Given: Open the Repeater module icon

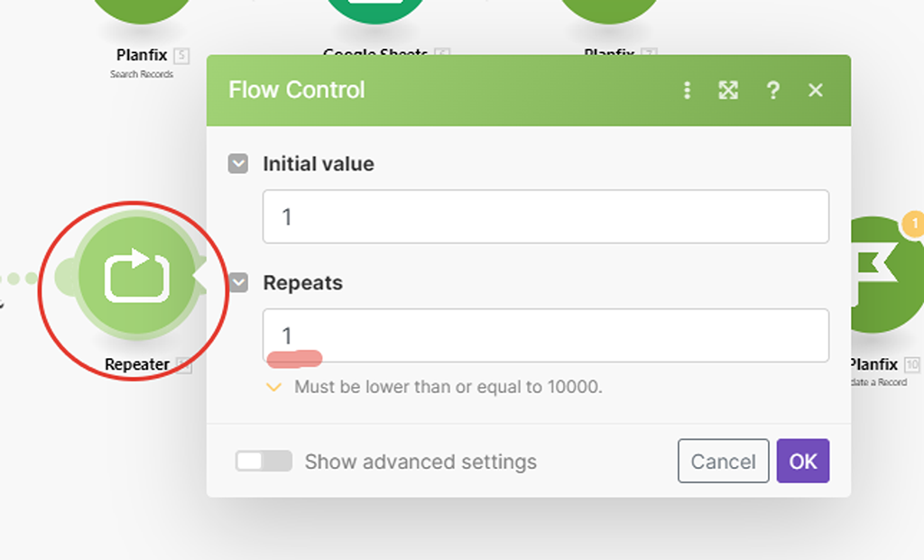Looking at the screenshot, I should [x=137, y=276].
